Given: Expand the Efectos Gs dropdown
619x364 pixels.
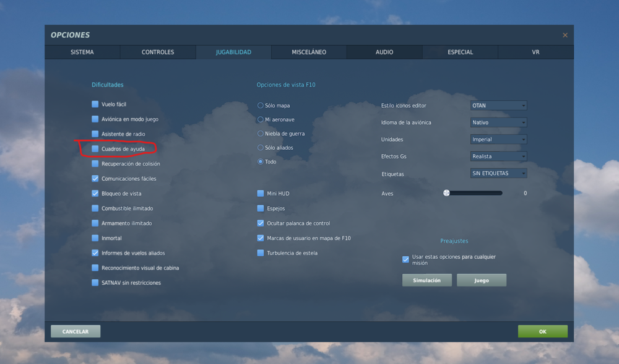Looking at the screenshot, I should pyautogui.click(x=498, y=157).
